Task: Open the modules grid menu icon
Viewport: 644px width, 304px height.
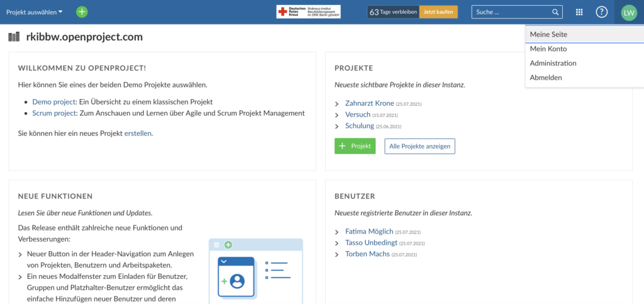Action: point(579,13)
